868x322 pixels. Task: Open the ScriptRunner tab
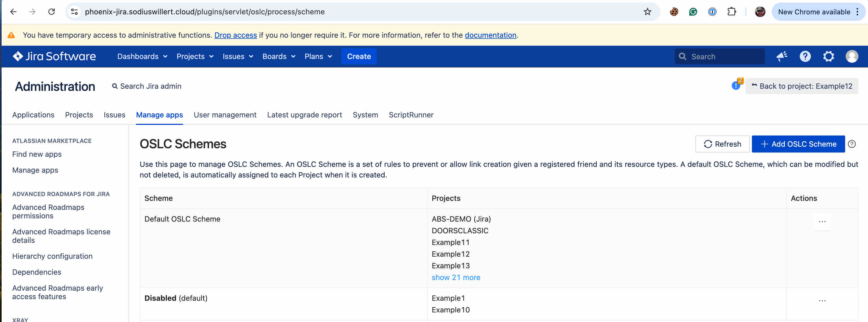click(x=411, y=115)
